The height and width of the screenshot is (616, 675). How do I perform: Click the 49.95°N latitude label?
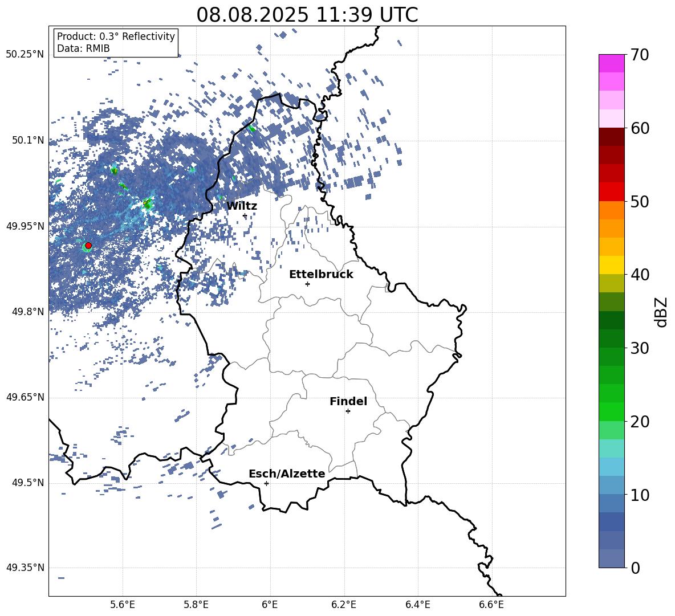point(25,226)
